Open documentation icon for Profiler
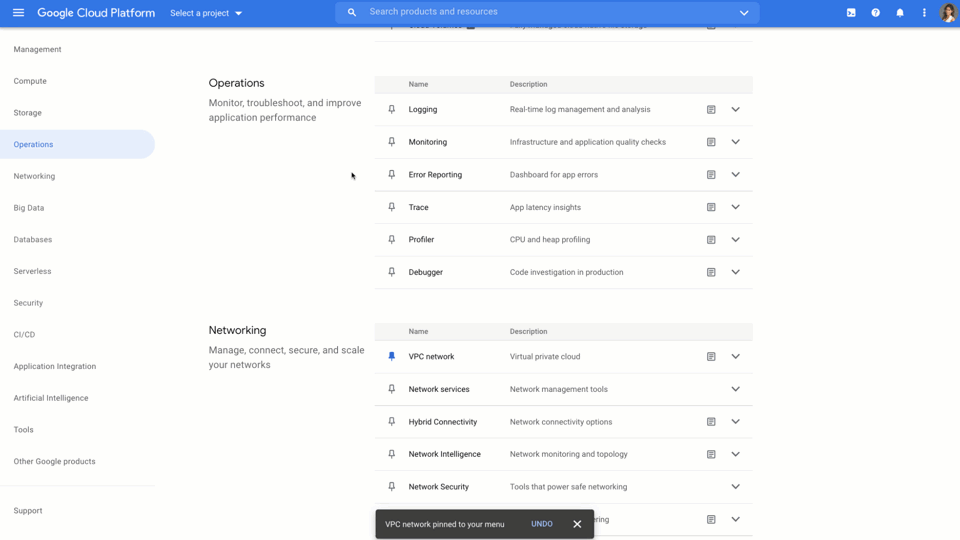The height and width of the screenshot is (540, 960). click(711, 239)
